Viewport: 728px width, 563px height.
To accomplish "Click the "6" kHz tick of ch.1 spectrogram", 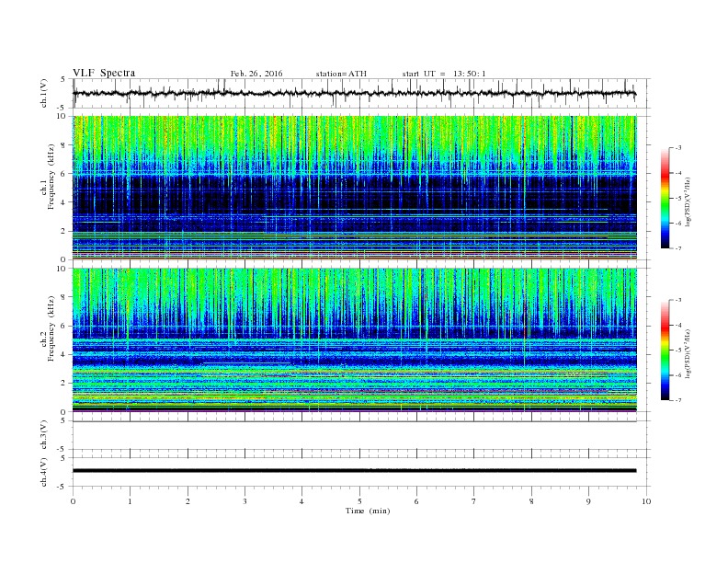I will click(x=64, y=174).
